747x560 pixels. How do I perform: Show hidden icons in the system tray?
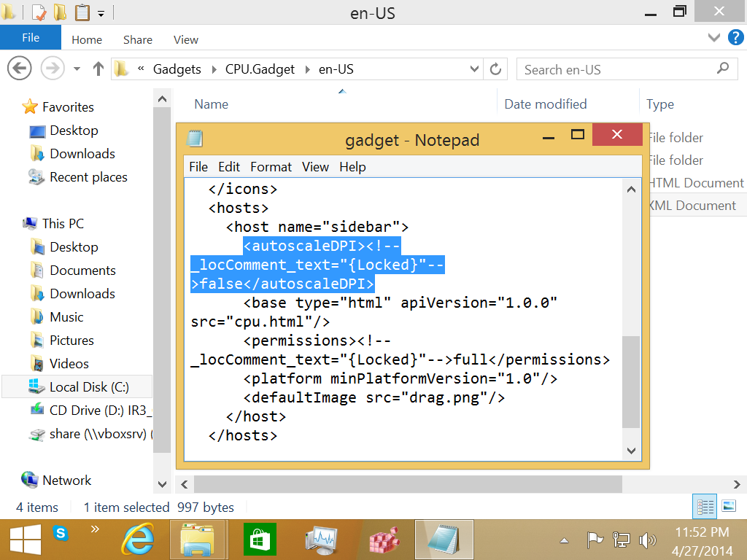tap(564, 540)
